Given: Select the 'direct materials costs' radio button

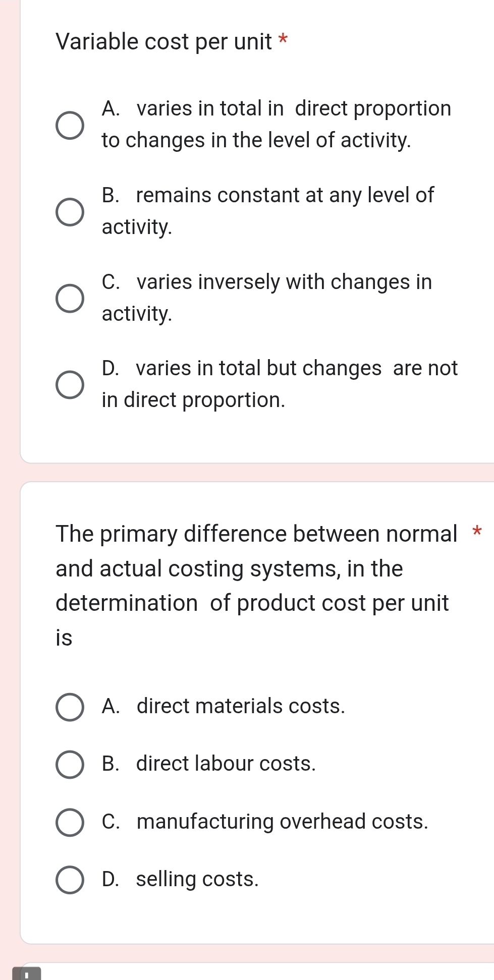Looking at the screenshot, I should (x=70, y=707).
